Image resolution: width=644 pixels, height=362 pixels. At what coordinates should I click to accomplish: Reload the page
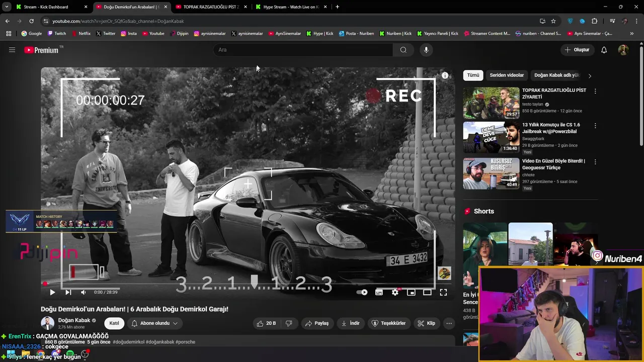tap(31, 21)
